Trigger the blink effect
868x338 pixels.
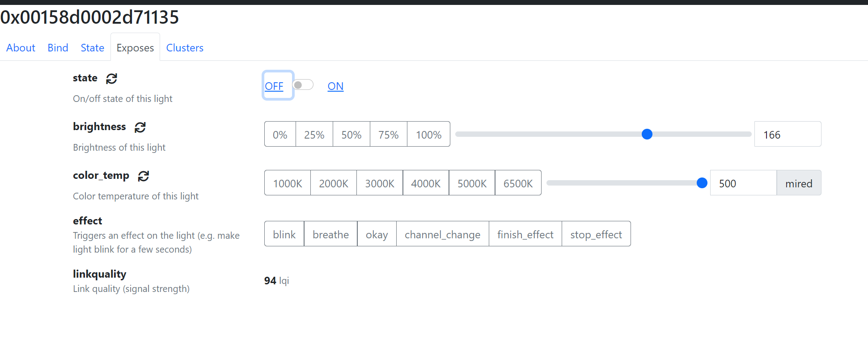click(284, 234)
